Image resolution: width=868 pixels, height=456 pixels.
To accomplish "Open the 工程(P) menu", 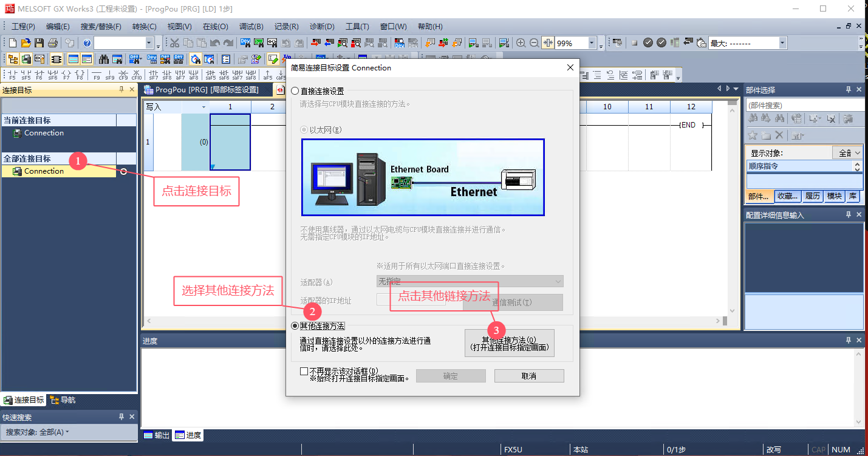I will tap(23, 27).
